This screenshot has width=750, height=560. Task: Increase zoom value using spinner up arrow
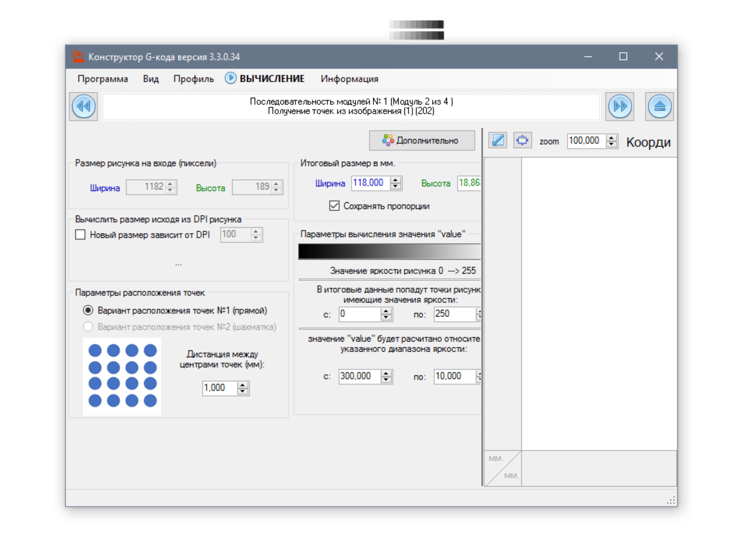[x=611, y=138]
